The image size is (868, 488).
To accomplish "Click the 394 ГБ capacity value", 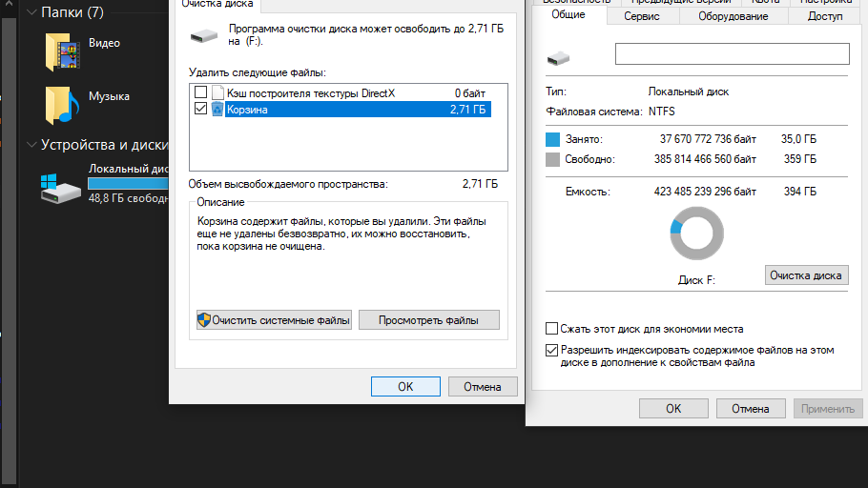I will click(800, 192).
